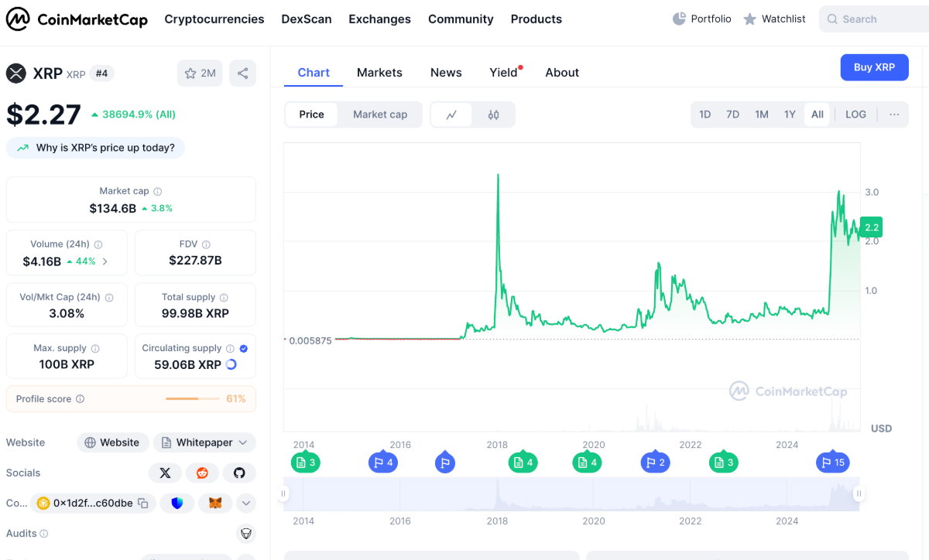Image resolution: width=929 pixels, height=560 pixels.
Task: Switch to Markets tab
Action: [x=379, y=73]
